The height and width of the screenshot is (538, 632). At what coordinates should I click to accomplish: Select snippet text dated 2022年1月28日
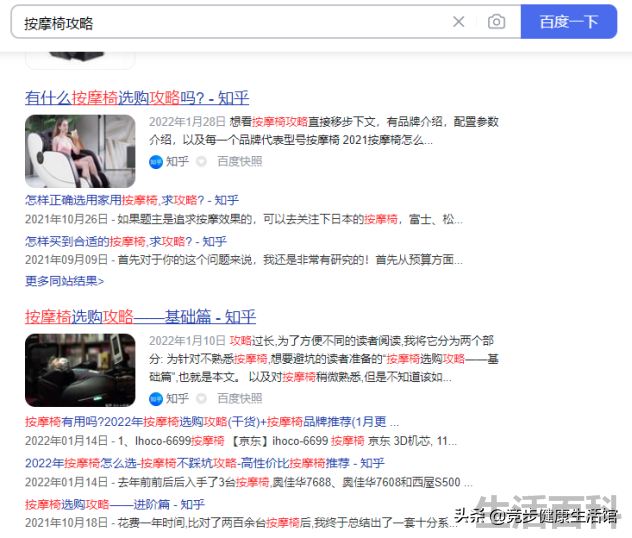click(324, 131)
